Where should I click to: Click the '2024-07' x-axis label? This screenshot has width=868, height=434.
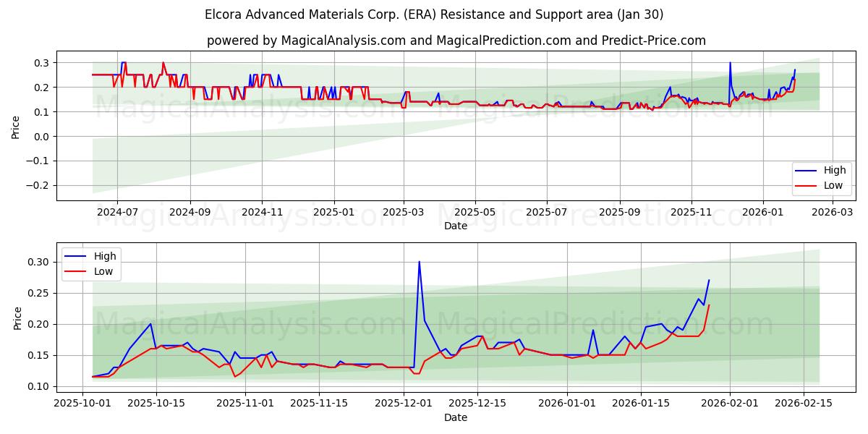[x=117, y=213]
